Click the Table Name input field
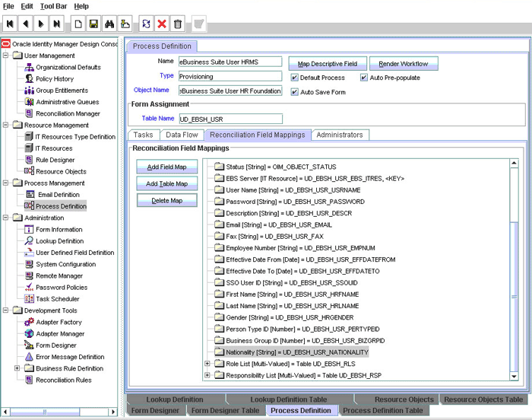 point(230,119)
